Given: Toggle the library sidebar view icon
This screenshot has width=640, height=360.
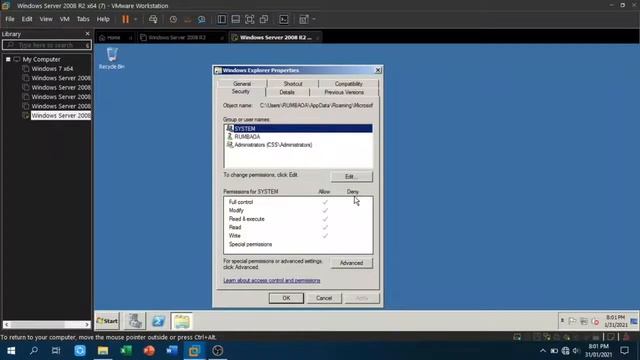Looking at the screenshot, I should click(x=221, y=19).
